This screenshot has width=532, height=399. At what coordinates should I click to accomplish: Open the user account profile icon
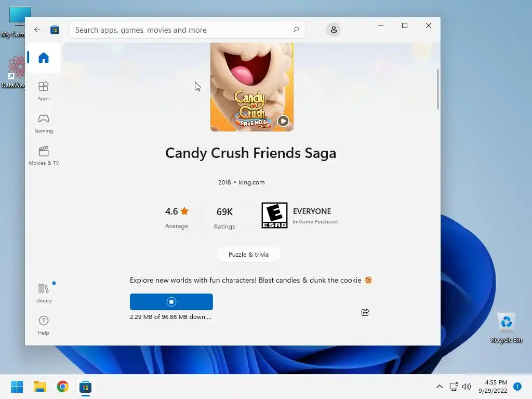334,30
